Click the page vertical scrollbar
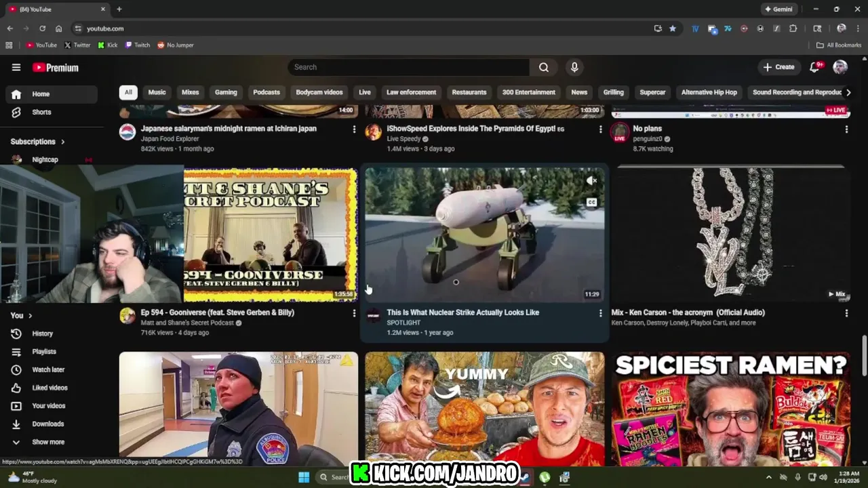This screenshot has height=488, width=868. (864, 355)
